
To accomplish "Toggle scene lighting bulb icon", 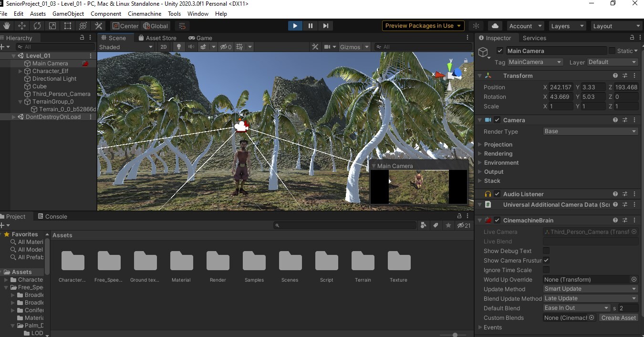I will [179, 47].
